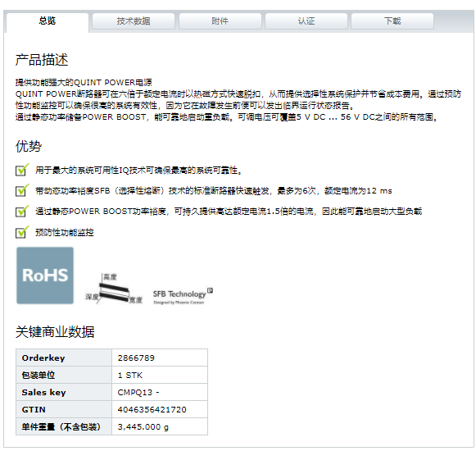Click the 优势 heading

point(29,146)
